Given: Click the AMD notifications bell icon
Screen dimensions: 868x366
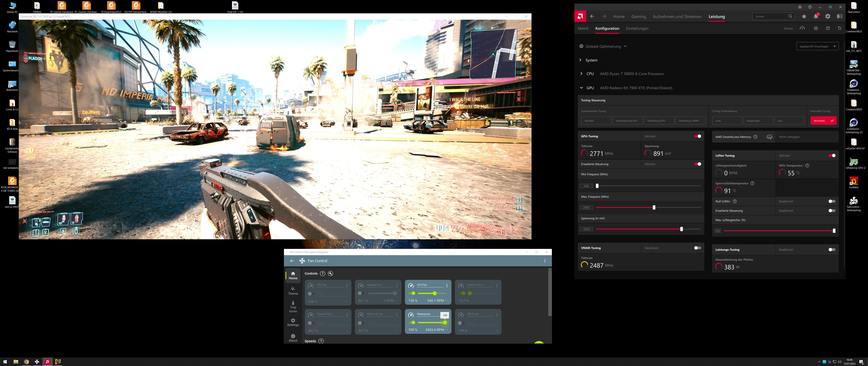Looking at the screenshot, I should [x=815, y=16].
